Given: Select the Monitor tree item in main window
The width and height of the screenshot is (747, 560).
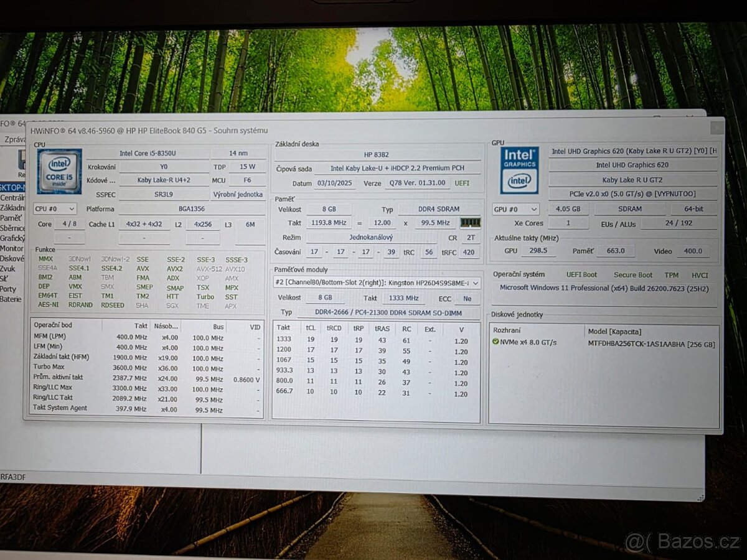Looking at the screenshot, I should coord(12,248).
